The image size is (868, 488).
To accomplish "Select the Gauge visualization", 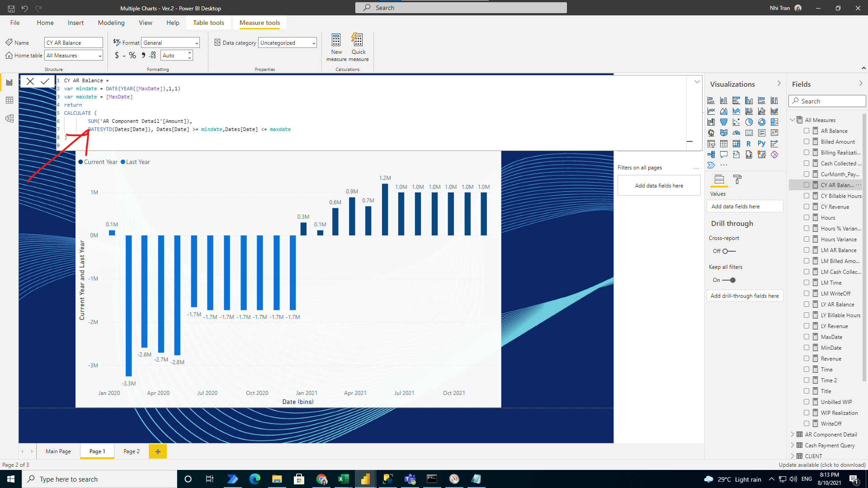I will 736,133.
